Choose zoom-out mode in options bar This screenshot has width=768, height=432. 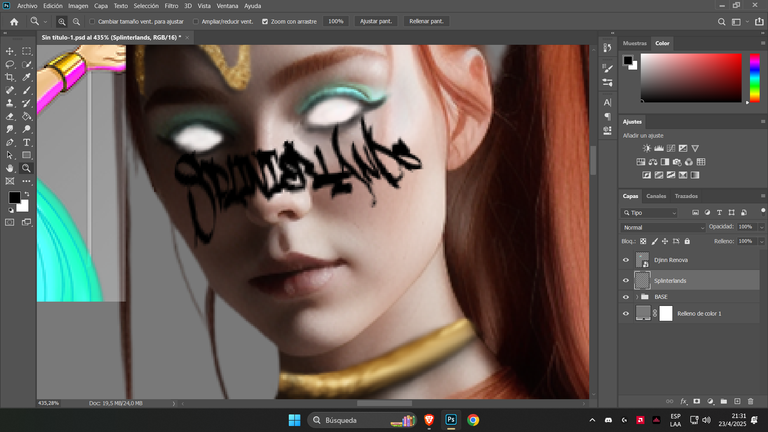tap(76, 22)
